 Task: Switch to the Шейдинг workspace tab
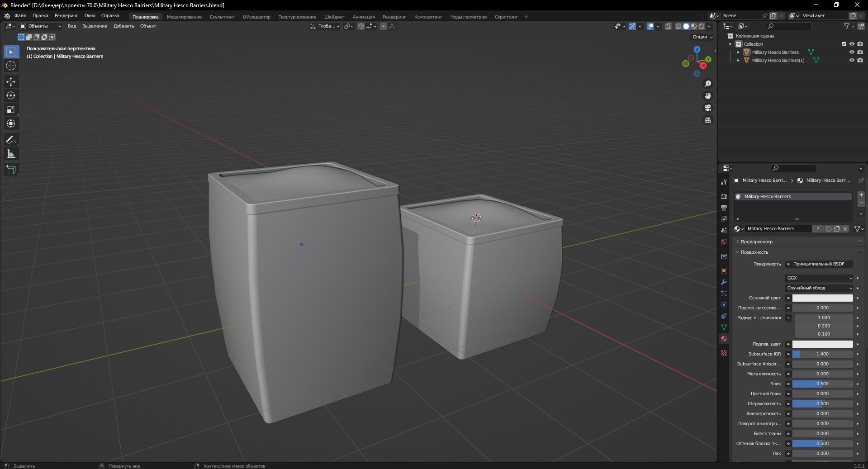click(x=334, y=17)
